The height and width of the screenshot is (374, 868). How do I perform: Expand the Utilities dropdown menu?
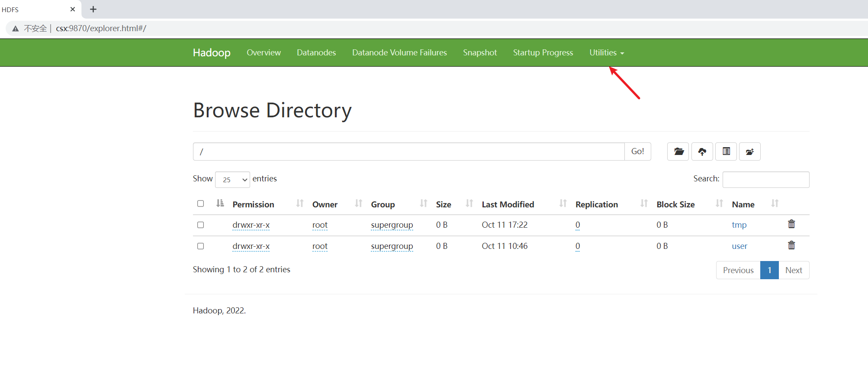(x=607, y=52)
